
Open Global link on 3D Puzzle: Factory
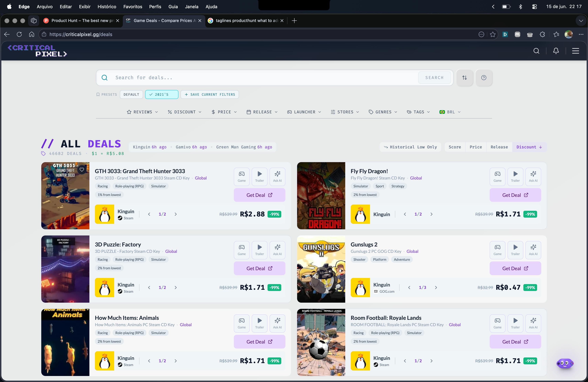pyautogui.click(x=171, y=251)
